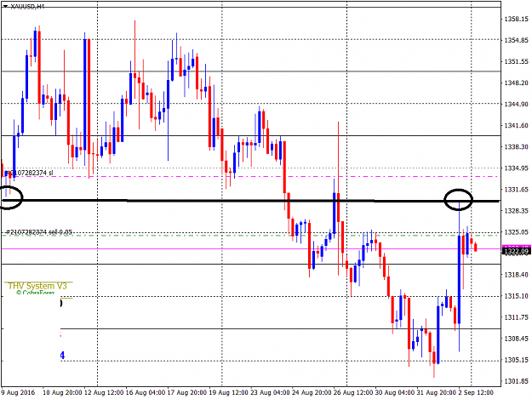Click the 1338.30 price axis label
Viewport: 532px width, 399px height.
point(516,147)
